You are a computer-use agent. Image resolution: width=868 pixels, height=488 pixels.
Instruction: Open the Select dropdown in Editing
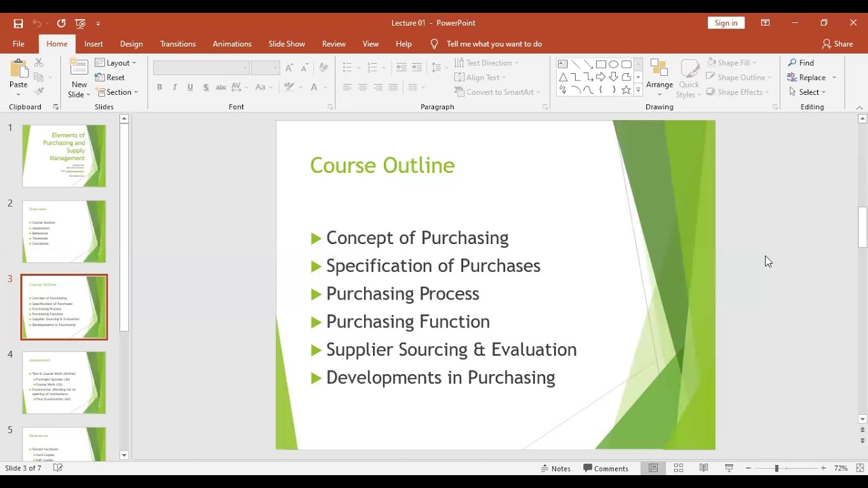click(x=807, y=92)
